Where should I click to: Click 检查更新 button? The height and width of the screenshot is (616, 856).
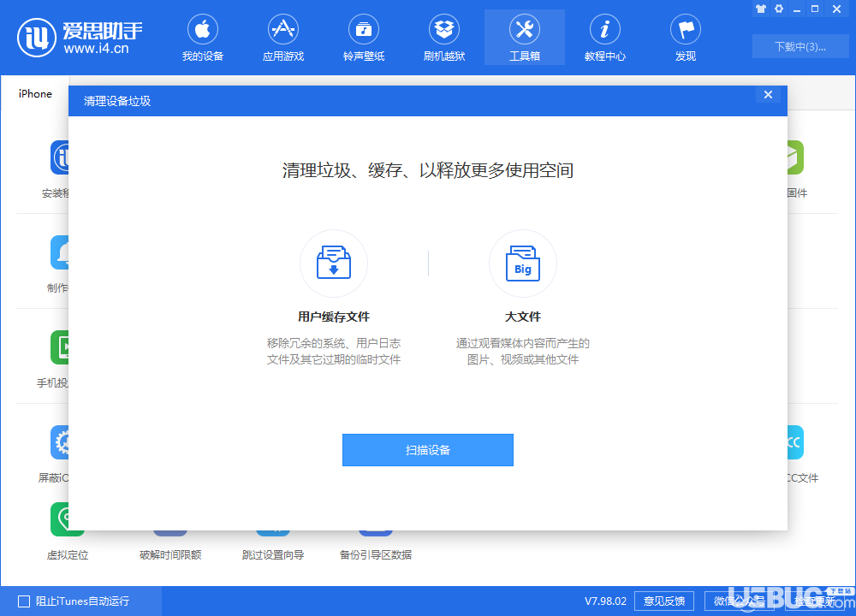point(815,601)
